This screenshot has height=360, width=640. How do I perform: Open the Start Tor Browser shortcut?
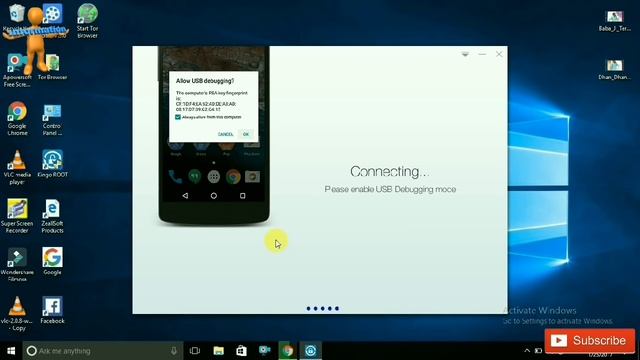tap(87, 21)
